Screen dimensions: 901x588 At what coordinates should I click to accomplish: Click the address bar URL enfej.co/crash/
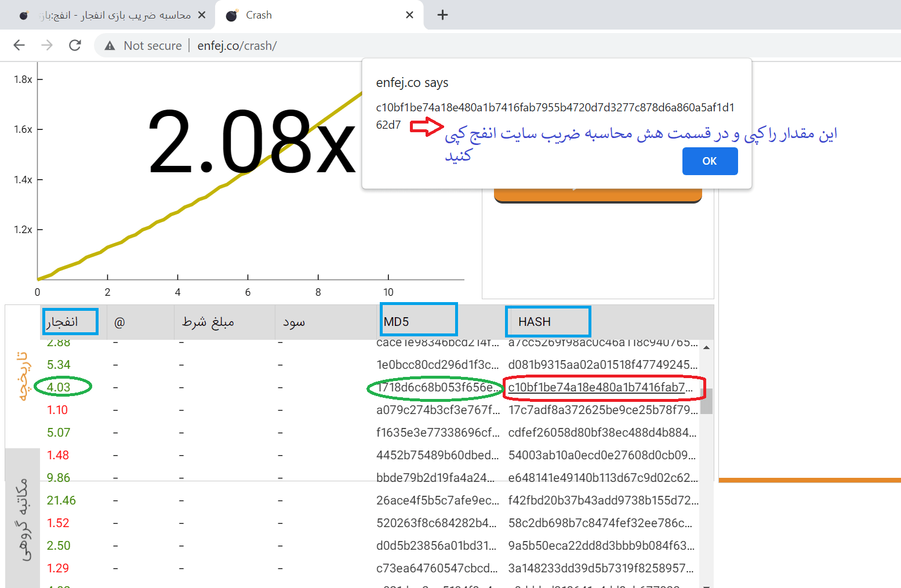237,46
